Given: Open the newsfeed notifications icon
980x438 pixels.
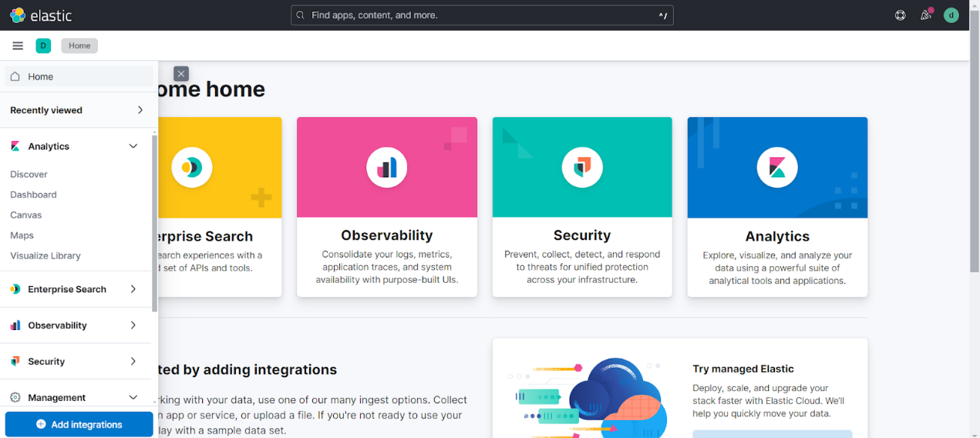Looking at the screenshot, I should pos(926,15).
